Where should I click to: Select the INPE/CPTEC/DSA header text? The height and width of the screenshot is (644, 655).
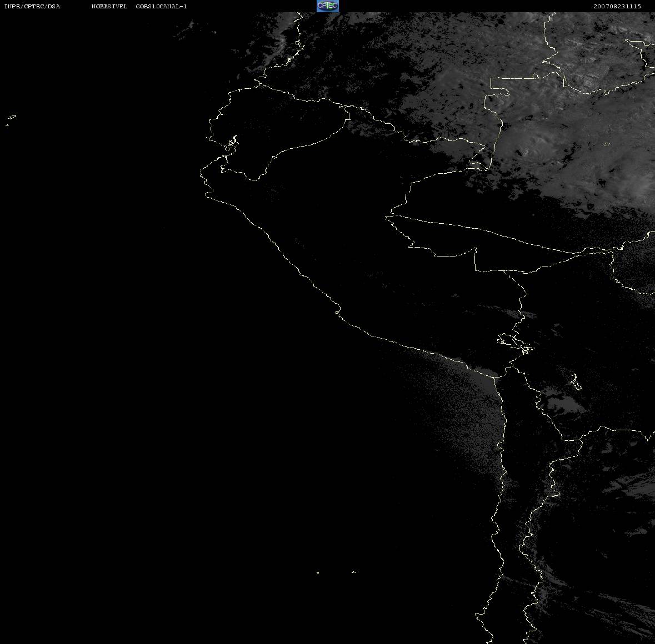coord(32,6)
